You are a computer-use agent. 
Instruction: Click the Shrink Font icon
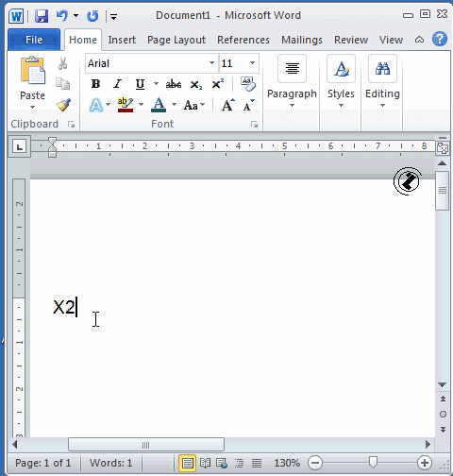(248, 105)
